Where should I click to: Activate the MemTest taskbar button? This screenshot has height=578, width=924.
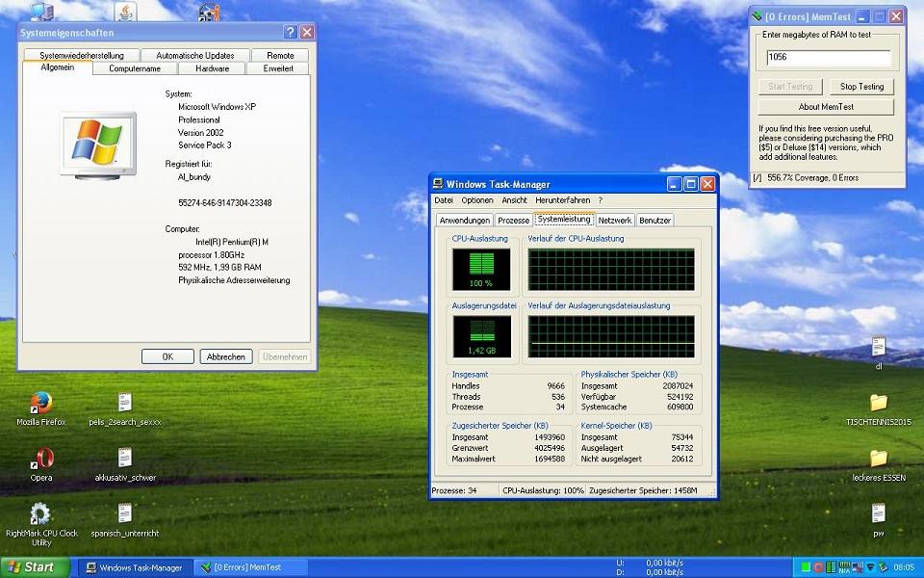(x=251, y=568)
